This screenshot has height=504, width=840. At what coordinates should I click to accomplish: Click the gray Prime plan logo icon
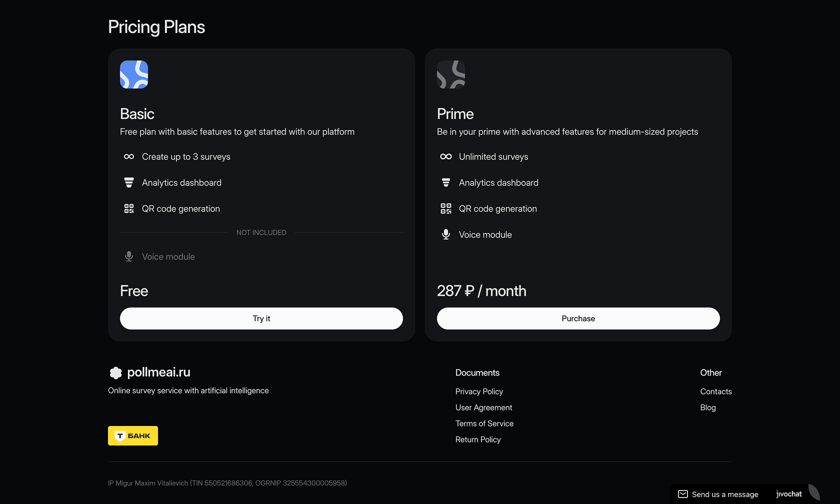(451, 74)
